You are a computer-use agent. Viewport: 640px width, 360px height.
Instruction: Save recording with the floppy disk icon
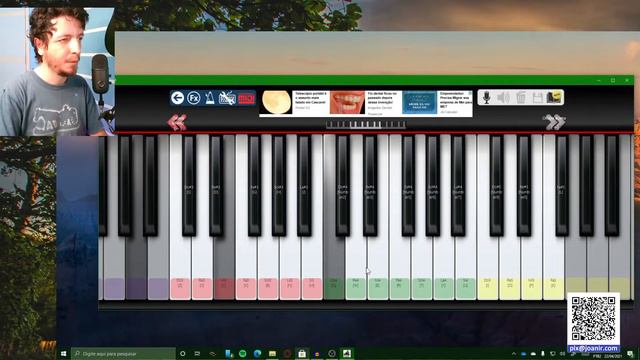pyautogui.click(x=538, y=98)
